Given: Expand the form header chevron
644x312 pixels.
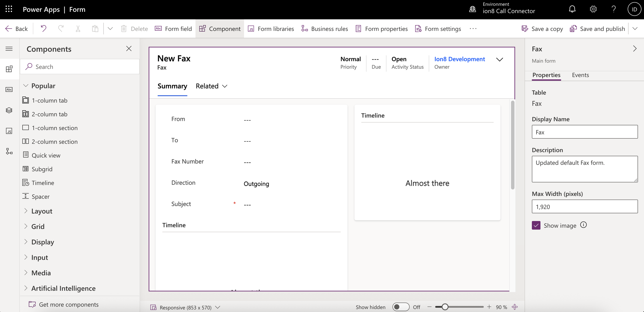Looking at the screenshot, I should 499,60.
